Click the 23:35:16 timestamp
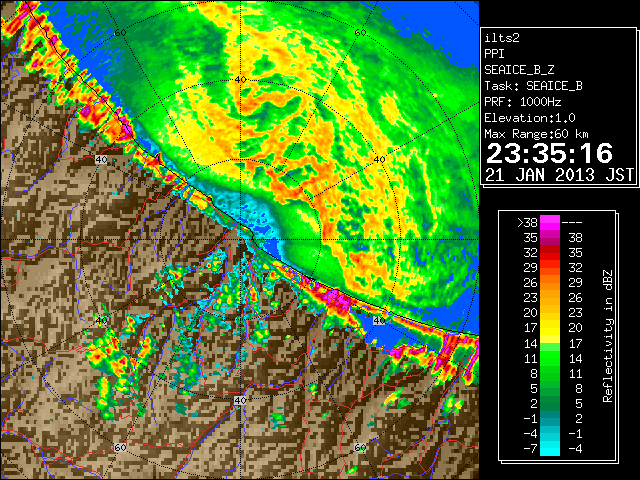This screenshot has height=480, width=640. click(x=549, y=153)
